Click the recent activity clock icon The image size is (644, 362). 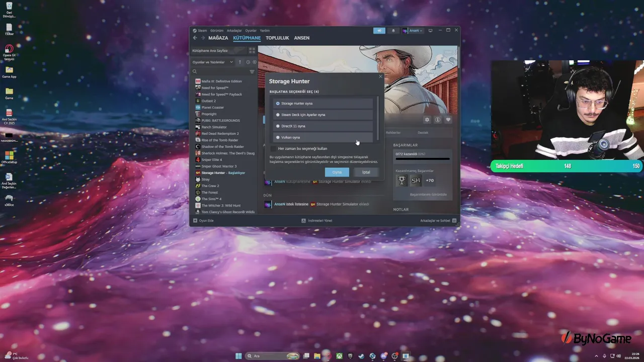(x=248, y=62)
